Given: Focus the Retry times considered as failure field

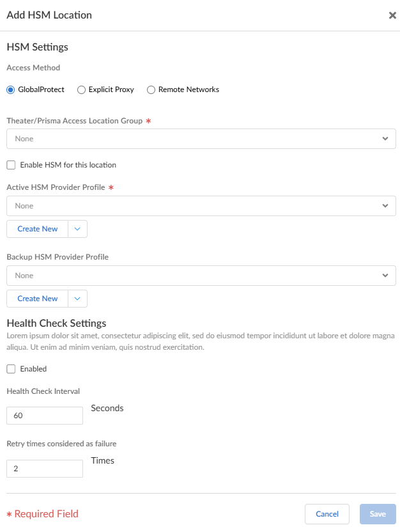Looking at the screenshot, I should click(45, 469).
